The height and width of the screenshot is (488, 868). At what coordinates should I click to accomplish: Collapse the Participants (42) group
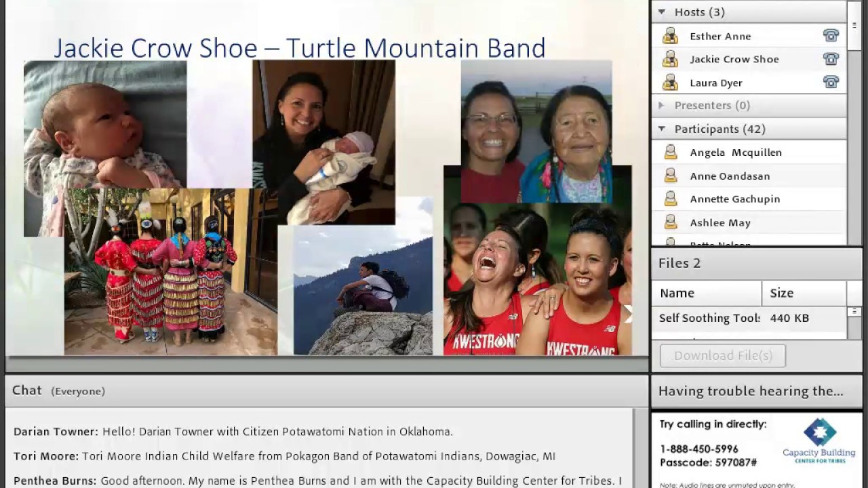(661, 129)
